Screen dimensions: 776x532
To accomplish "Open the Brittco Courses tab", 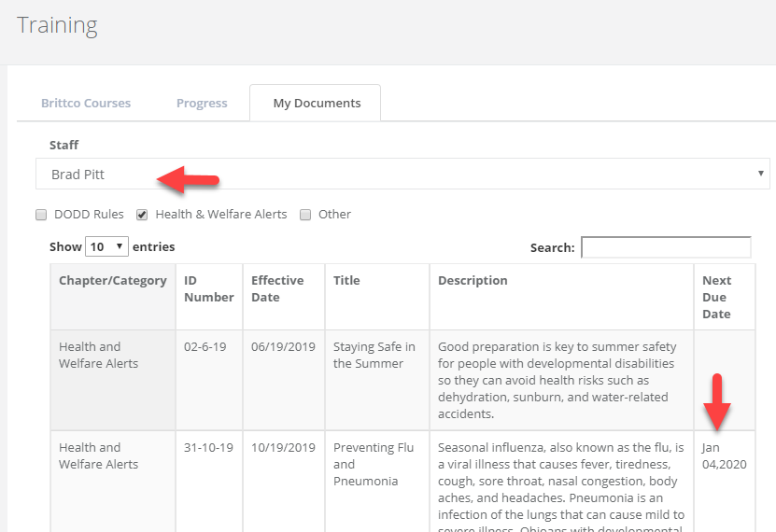I will (x=86, y=103).
